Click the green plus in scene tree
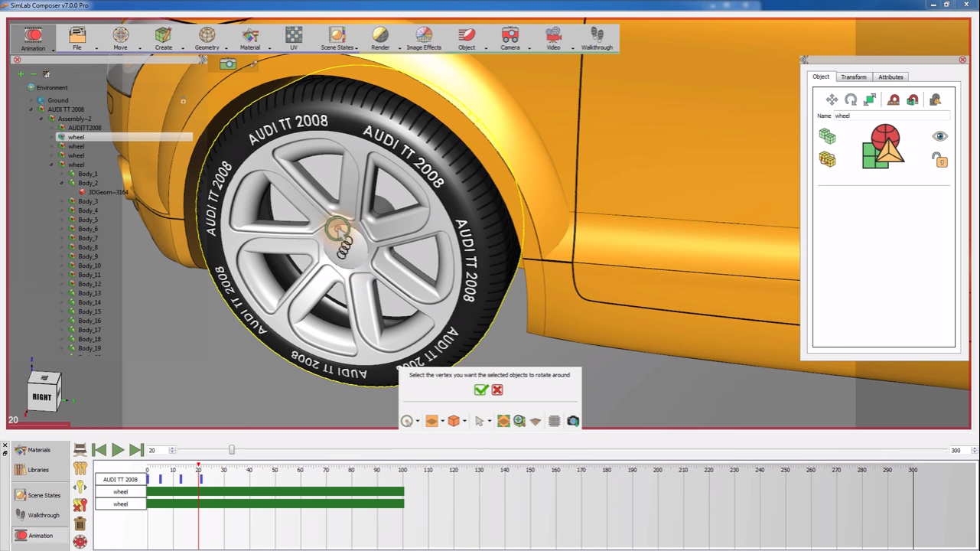Viewport: 980px width, 551px height. 21,74
